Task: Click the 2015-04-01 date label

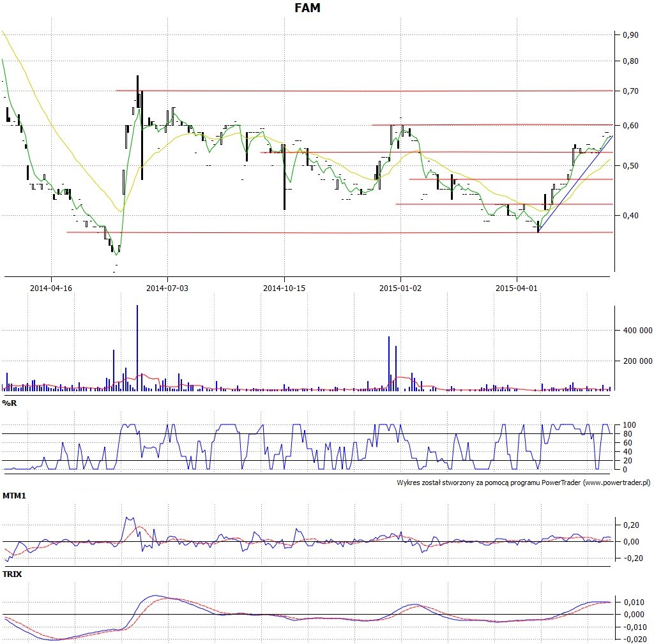Action: coord(517,288)
